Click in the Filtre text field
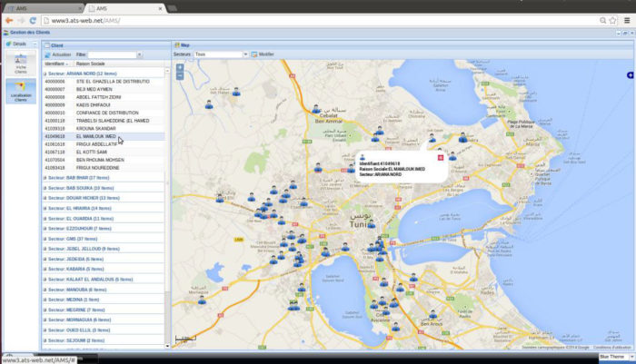636x364 pixels. (x=111, y=54)
